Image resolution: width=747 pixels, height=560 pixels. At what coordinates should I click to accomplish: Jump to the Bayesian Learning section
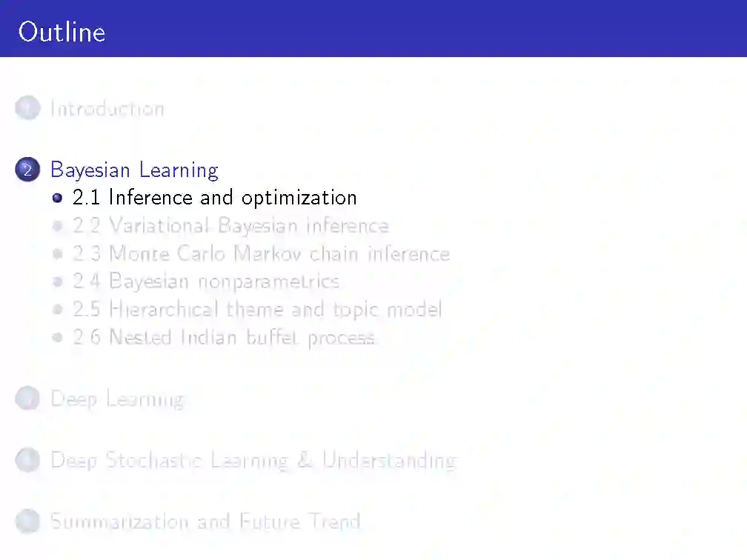[134, 170]
